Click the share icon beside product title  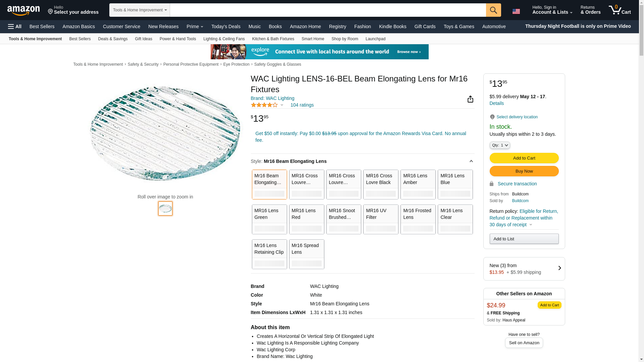click(x=470, y=99)
